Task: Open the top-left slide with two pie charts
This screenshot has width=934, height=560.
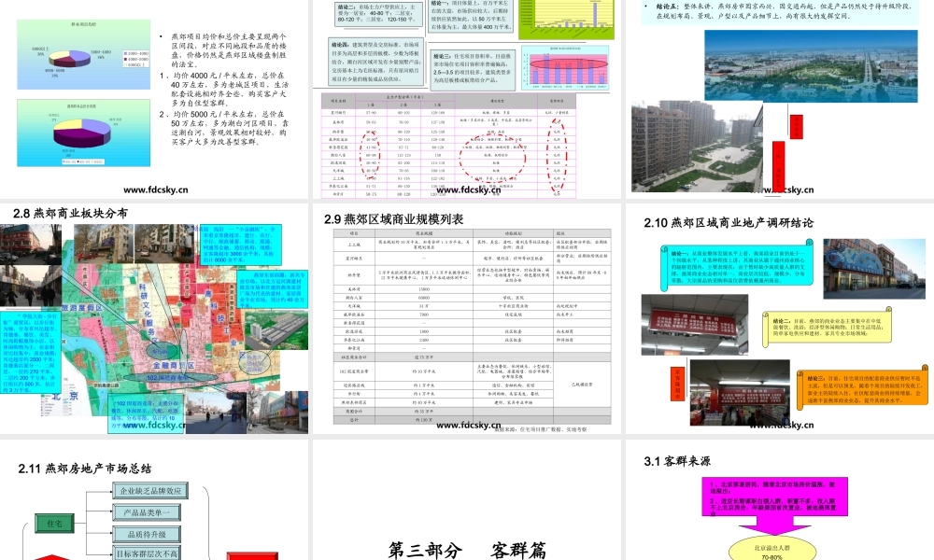Action: [x=154, y=98]
